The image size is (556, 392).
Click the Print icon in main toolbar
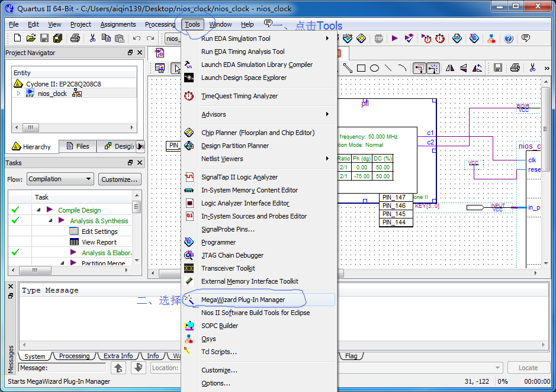[x=75, y=38]
